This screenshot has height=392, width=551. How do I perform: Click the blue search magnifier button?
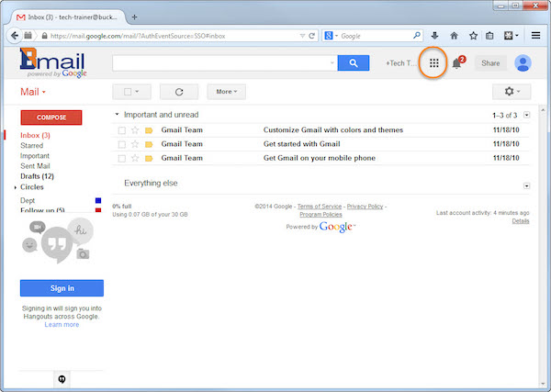pos(354,62)
